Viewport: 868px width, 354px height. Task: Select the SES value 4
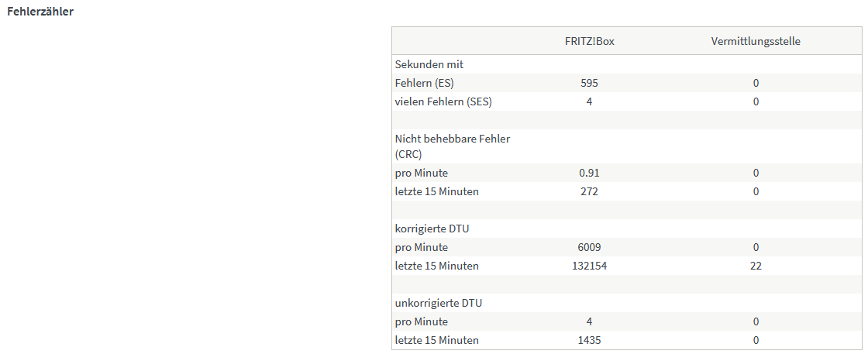[589, 101]
